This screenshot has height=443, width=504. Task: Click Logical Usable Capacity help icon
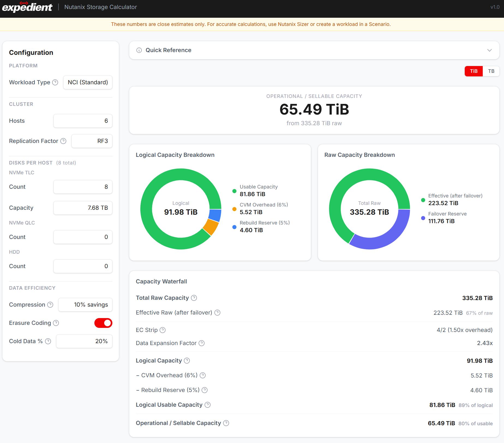pos(208,405)
